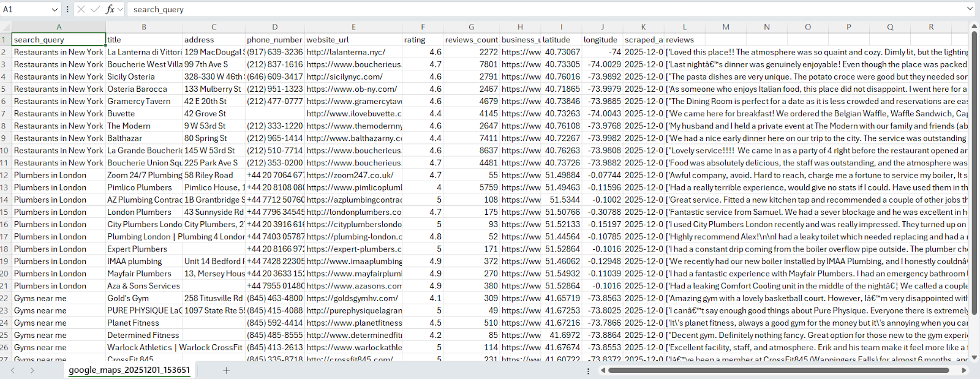The image size is (980, 379).
Task: Select cell 'IMAA plumbing'
Action: click(144, 261)
